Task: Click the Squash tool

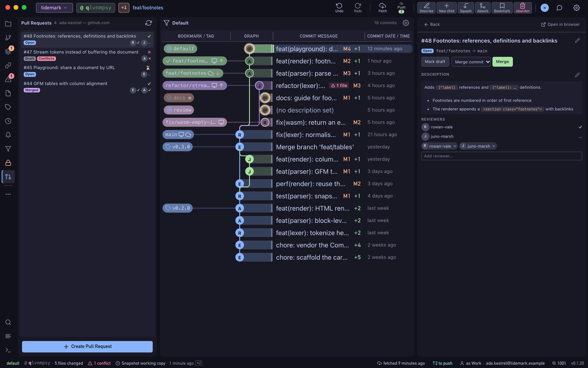Action: (x=465, y=8)
